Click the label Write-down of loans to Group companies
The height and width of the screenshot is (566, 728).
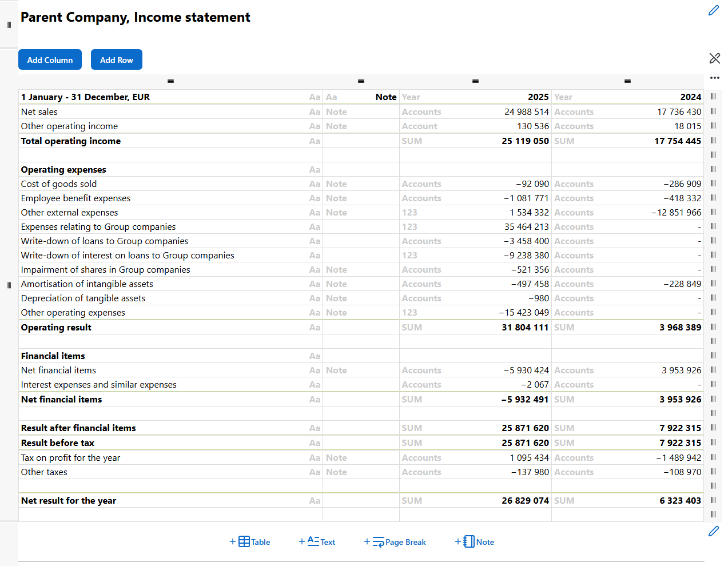pos(105,241)
